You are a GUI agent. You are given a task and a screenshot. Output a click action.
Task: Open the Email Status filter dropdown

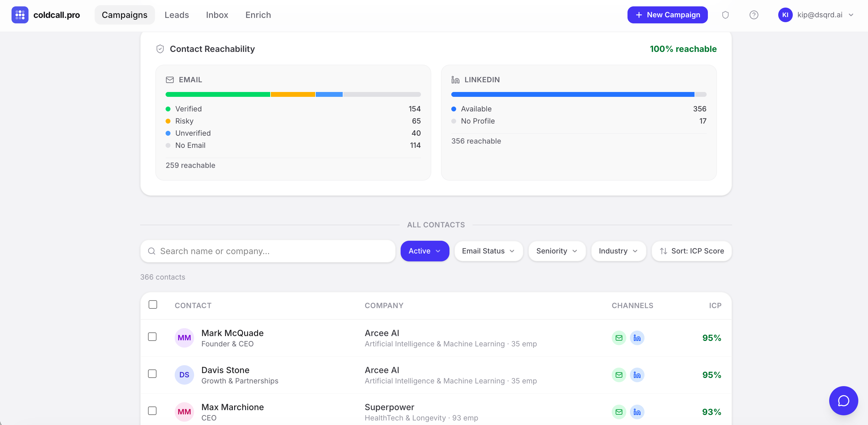pyautogui.click(x=488, y=251)
